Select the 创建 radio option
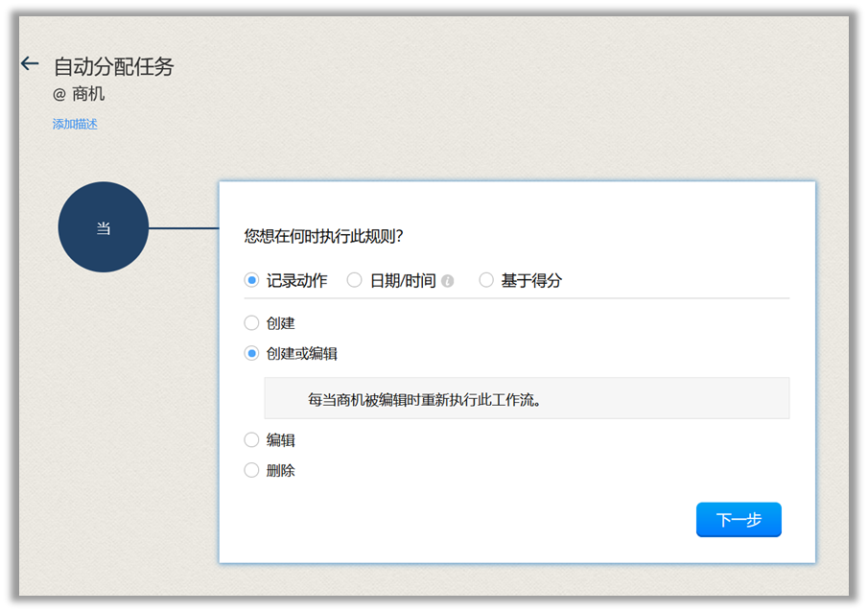This screenshot has height=612, width=868. coord(252,323)
